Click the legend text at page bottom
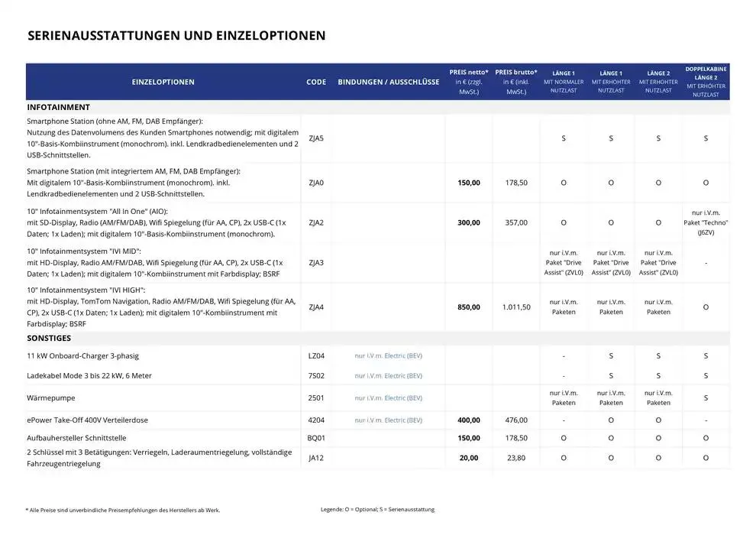This screenshot has width=756, height=535. tap(377, 510)
